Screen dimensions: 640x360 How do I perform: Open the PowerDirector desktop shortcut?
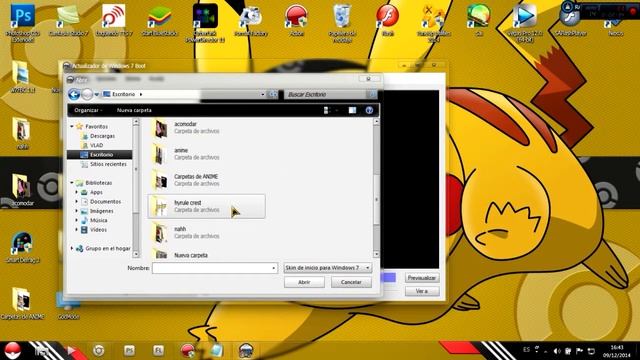pos(205,23)
